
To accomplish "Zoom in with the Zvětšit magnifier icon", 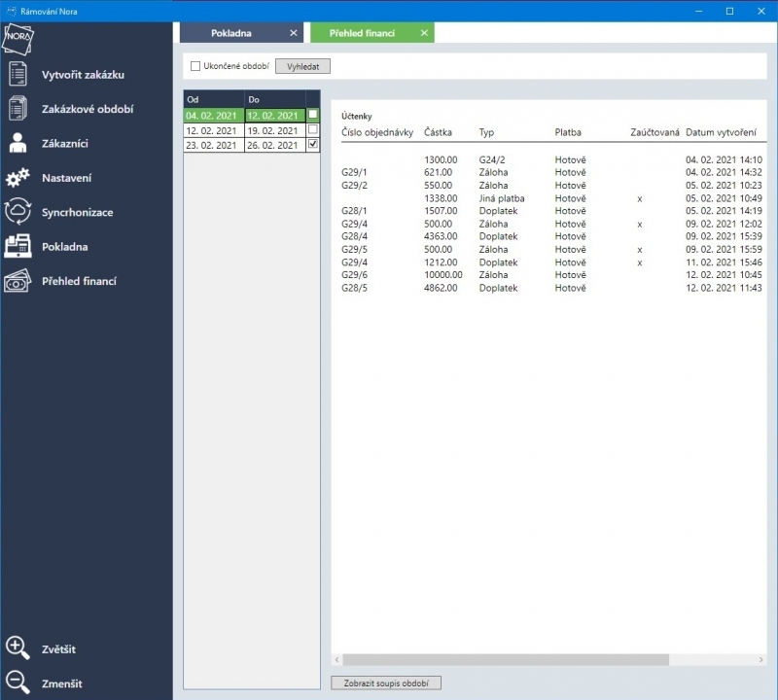I will pyautogui.click(x=18, y=648).
